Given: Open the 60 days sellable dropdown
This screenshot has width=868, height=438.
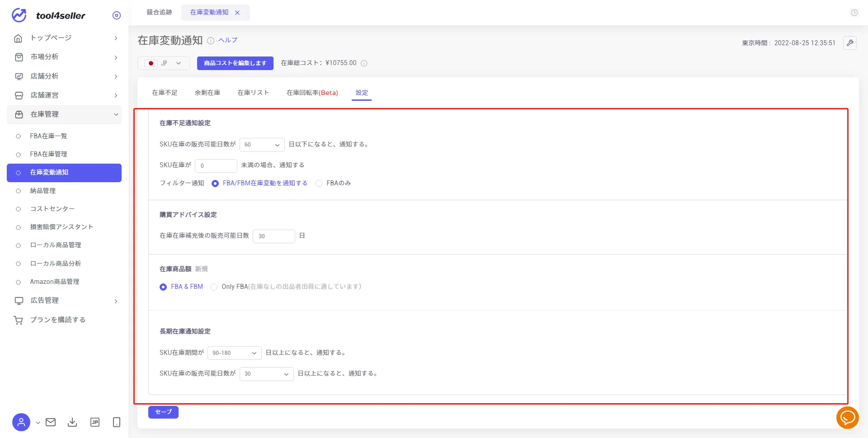Looking at the screenshot, I should pyautogui.click(x=262, y=145).
